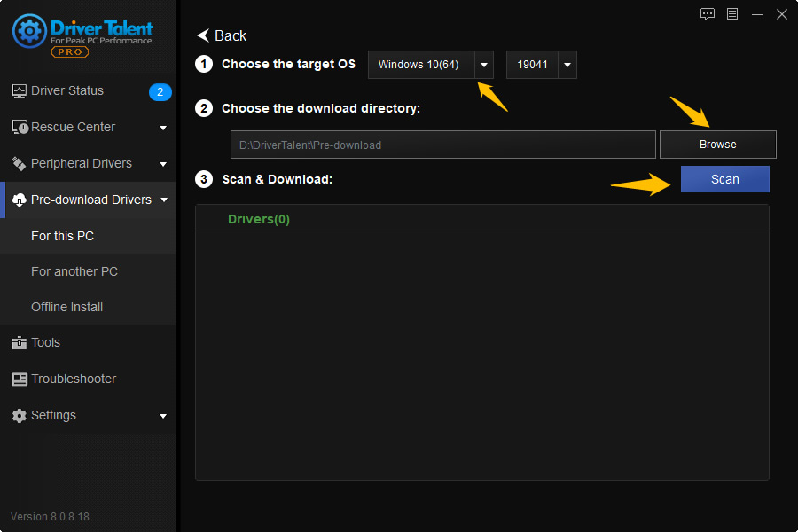Minimize the Driver Talent window
The height and width of the screenshot is (532, 798).
757,14
